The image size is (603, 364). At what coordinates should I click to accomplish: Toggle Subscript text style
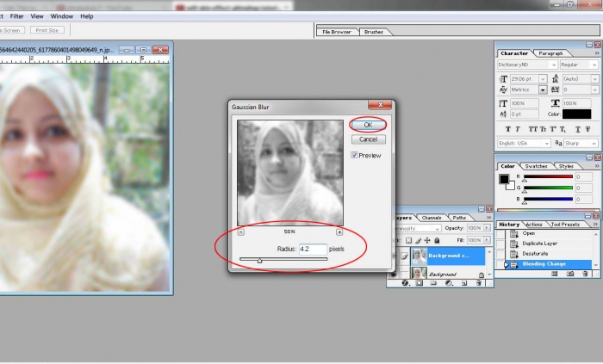click(x=563, y=129)
